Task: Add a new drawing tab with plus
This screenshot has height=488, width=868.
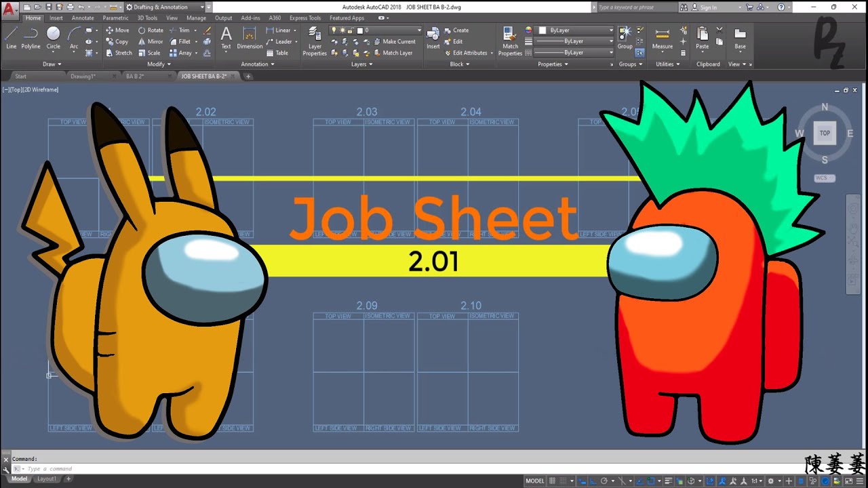Action: point(248,77)
